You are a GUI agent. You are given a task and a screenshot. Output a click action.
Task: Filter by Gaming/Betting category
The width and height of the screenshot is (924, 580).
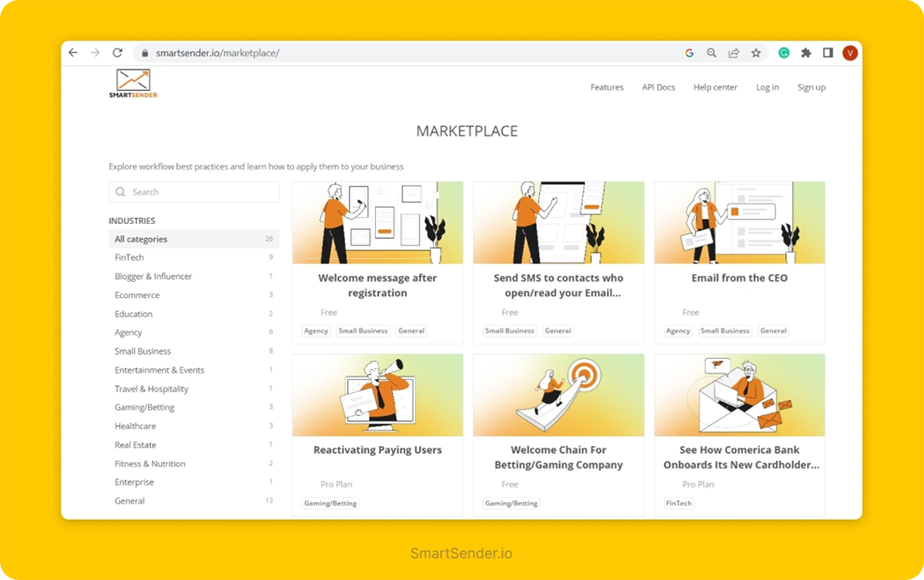(145, 407)
